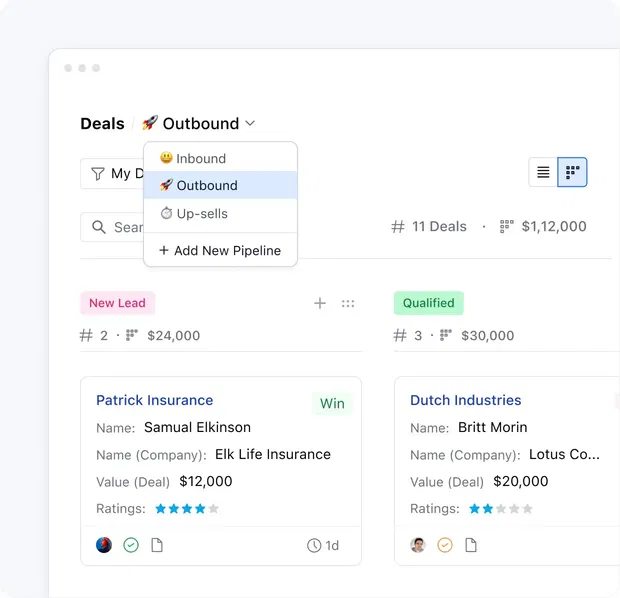Set Patrick Insurance rating to one star
Viewport: 620px width, 598px height.
tap(161, 509)
